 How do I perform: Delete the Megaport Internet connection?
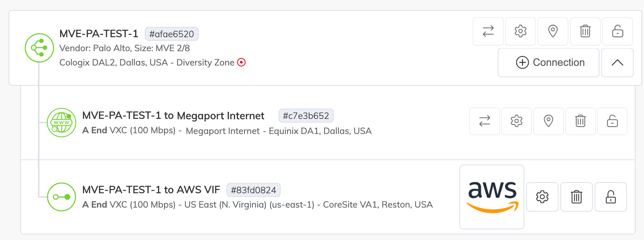[580, 121]
